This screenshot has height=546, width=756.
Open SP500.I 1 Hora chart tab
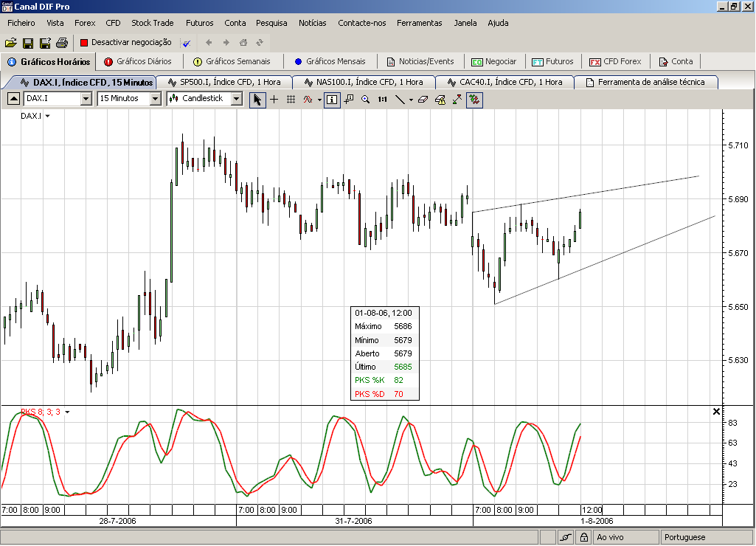tap(225, 83)
